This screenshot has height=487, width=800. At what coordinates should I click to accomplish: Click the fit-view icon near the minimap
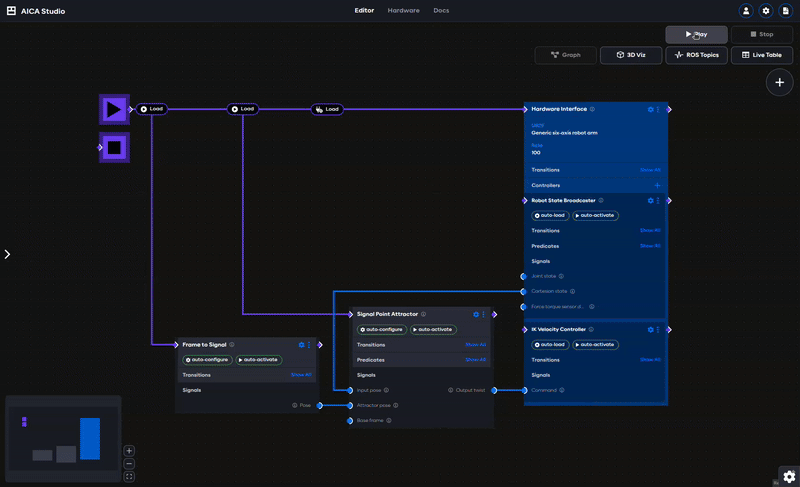point(129,477)
